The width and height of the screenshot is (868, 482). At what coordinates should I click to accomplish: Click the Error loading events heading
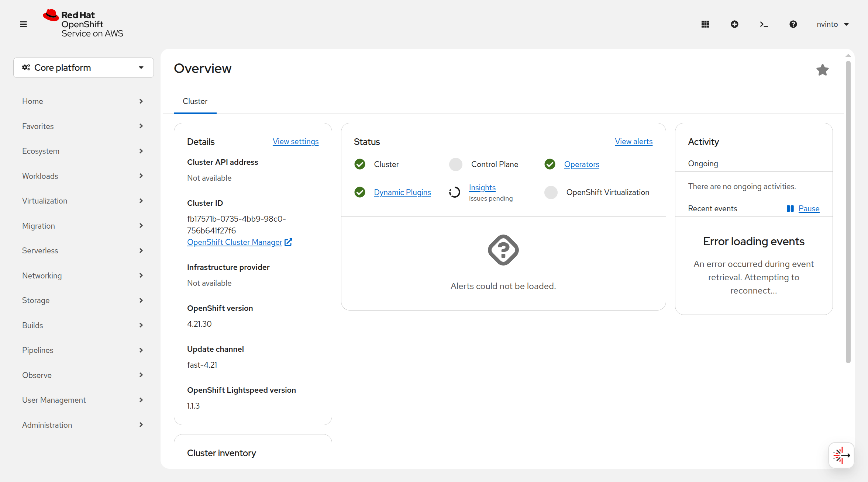click(754, 241)
